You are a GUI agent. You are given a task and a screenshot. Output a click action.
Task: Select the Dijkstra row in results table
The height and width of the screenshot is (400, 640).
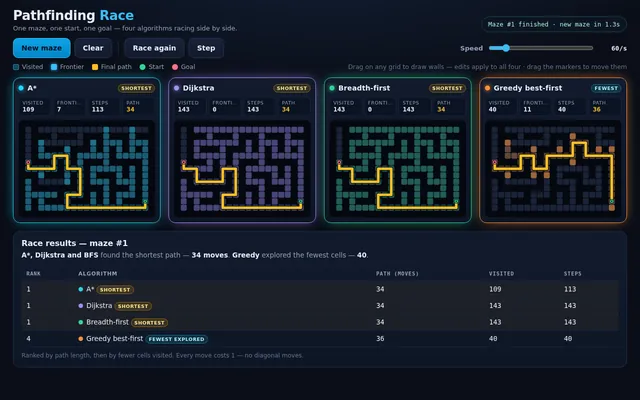tap(320, 306)
